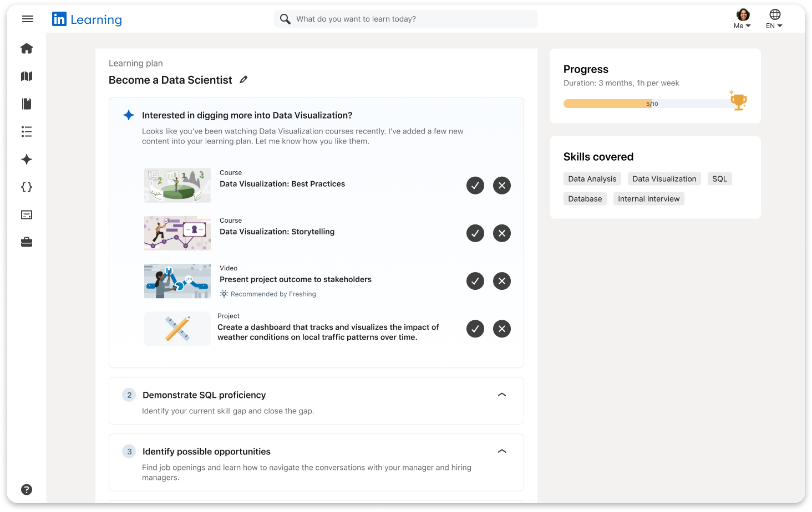
Task: Edit learning plan title pencil icon
Action: [243, 80]
